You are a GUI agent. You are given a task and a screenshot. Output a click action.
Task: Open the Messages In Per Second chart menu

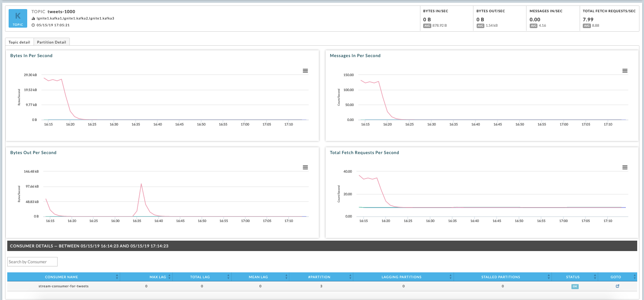624,71
